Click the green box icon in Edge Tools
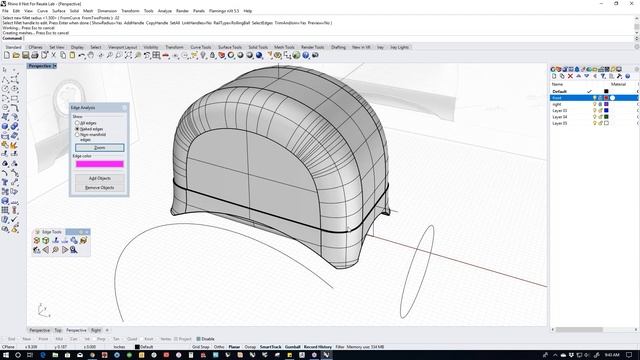Image resolution: width=640 pixels, height=360 pixels. click(x=46, y=241)
